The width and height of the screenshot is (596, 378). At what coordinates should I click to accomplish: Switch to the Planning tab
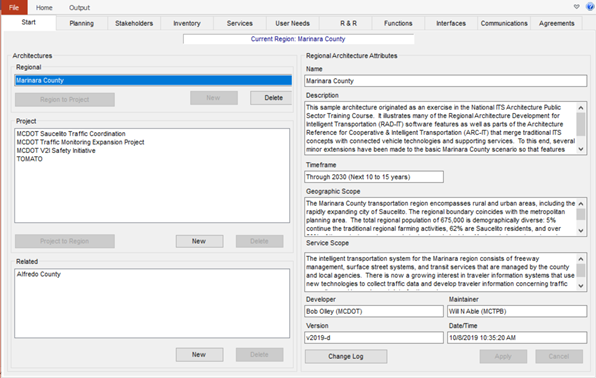81,23
